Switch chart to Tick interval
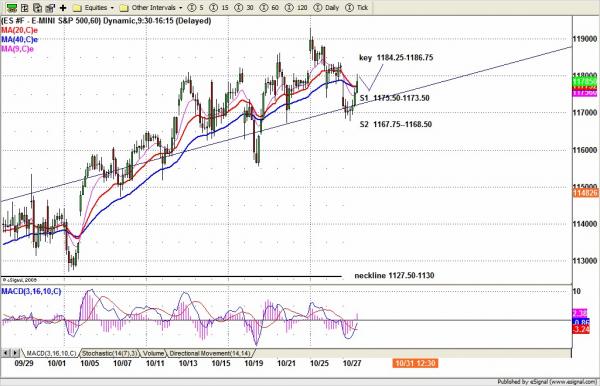 click(356, 7)
